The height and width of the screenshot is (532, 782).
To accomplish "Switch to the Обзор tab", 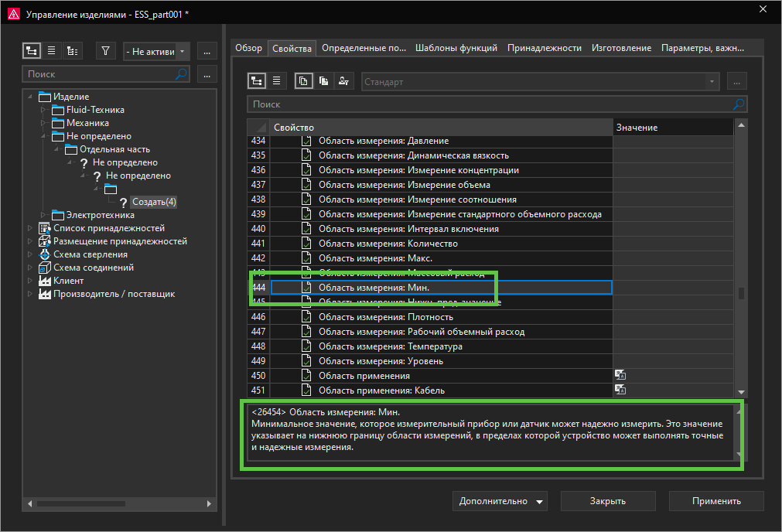I will pyautogui.click(x=248, y=48).
